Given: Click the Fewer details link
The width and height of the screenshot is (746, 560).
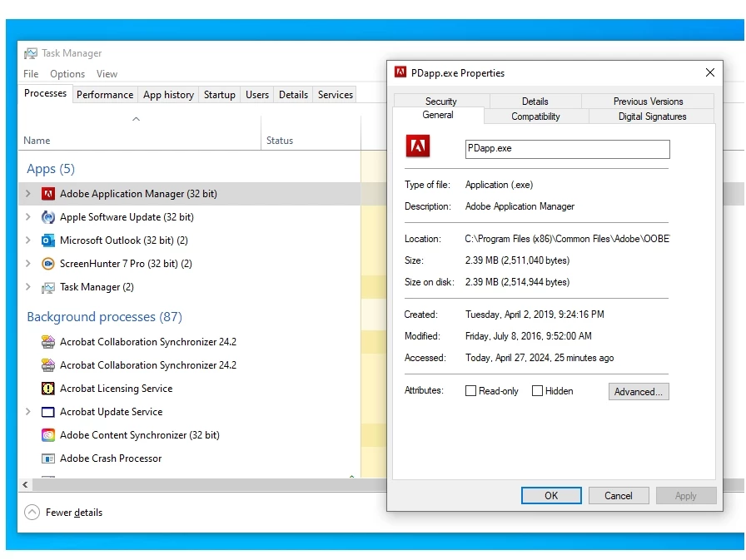Looking at the screenshot, I should tap(74, 513).
